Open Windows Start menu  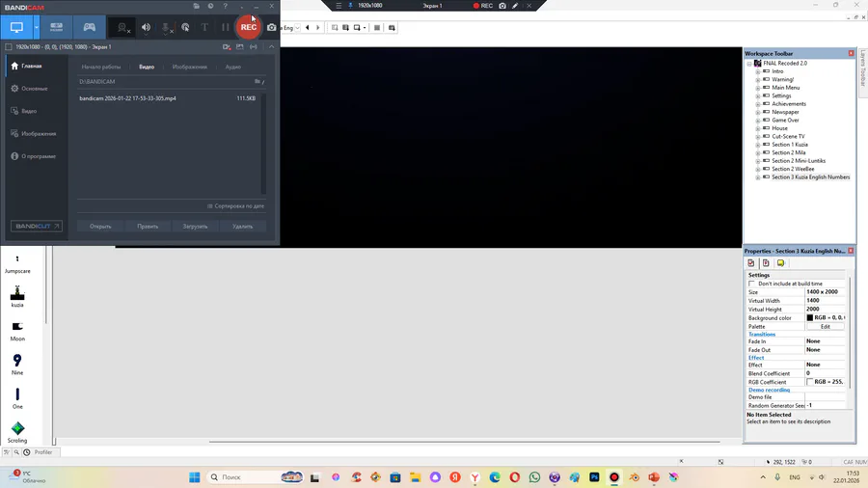(x=194, y=477)
